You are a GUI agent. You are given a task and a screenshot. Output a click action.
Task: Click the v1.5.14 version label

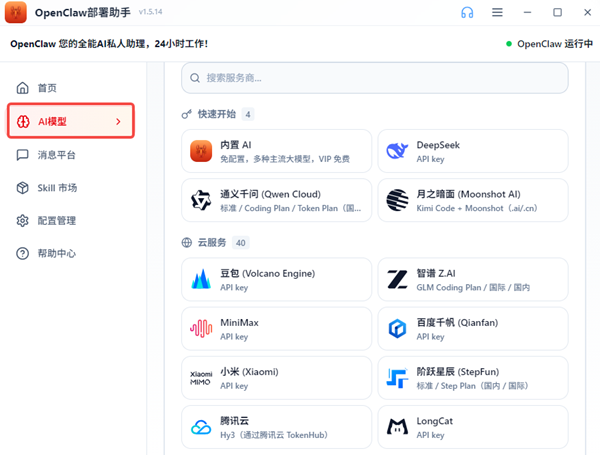[x=150, y=12]
